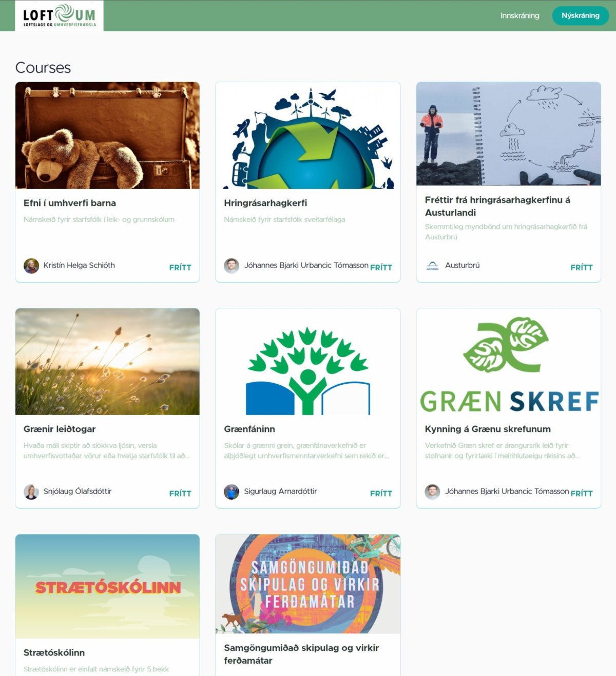The image size is (616, 676).
Task: Open the Kynning á Grænu skrefunum title
Action: point(488,429)
